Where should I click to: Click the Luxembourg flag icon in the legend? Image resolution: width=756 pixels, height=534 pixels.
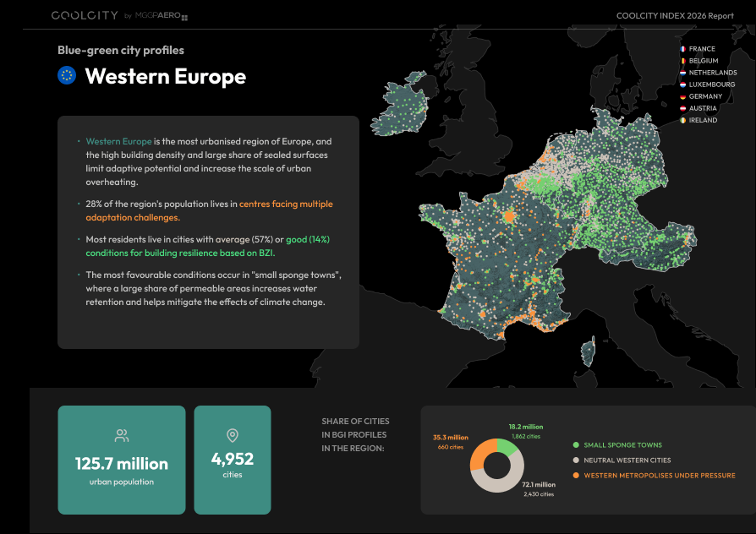coord(682,84)
